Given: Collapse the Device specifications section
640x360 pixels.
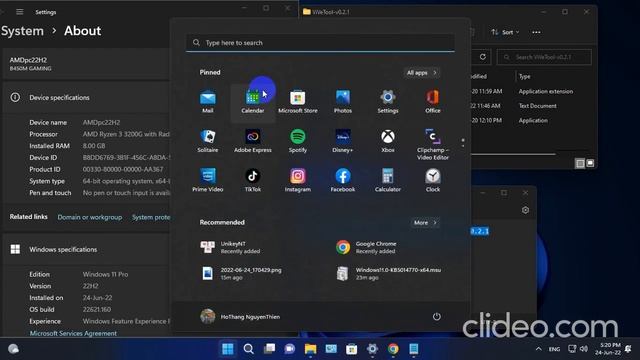Looking at the screenshot, I should 87,98.
